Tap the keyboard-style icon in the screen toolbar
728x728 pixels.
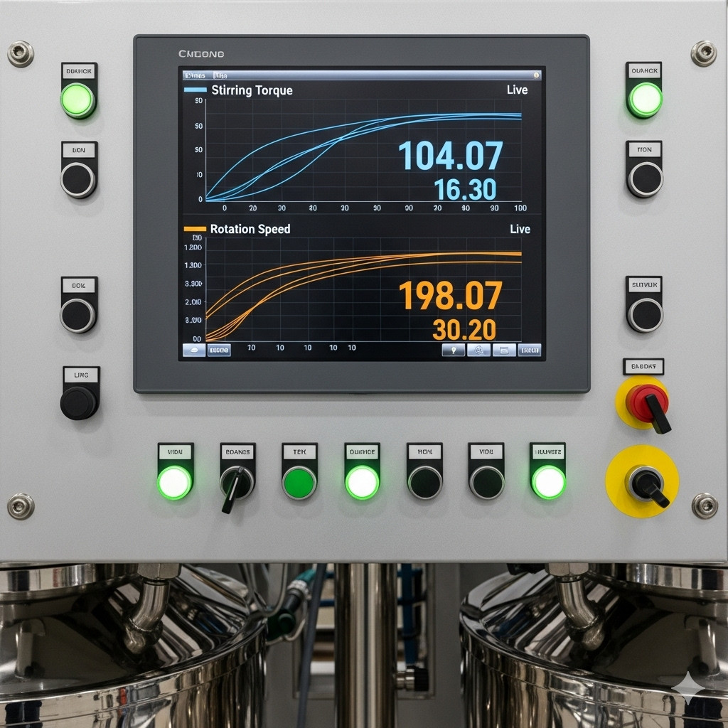504,350
